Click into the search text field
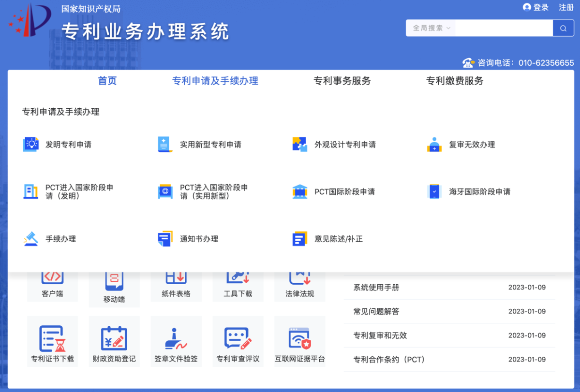The image size is (580, 392). click(504, 28)
